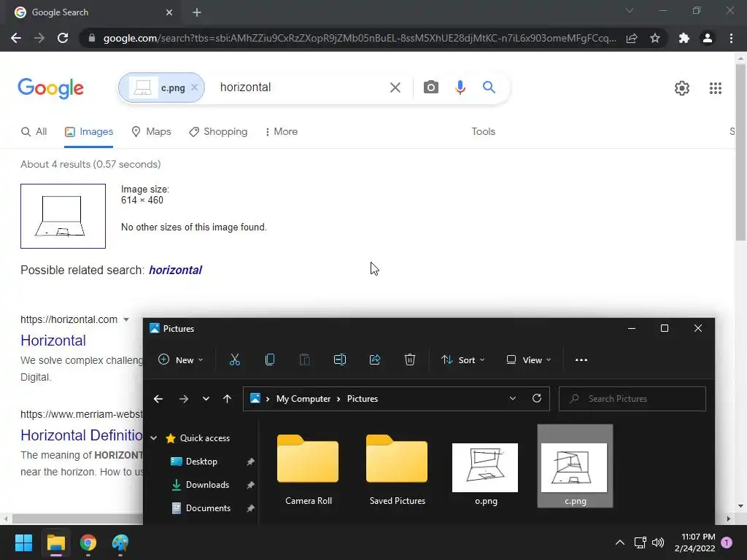
Task: Open the View dropdown
Action: pos(528,359)
